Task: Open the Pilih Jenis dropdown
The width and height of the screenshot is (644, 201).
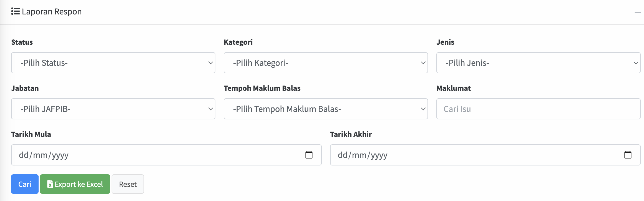Action: click(x=538, y=63)
